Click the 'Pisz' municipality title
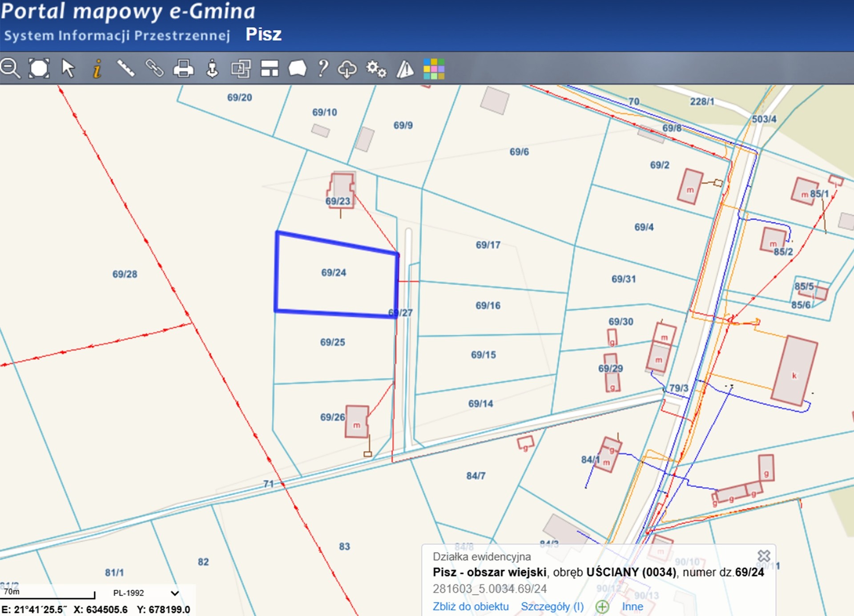The width and height of the screenshot is (854, 616). [264, 34]
